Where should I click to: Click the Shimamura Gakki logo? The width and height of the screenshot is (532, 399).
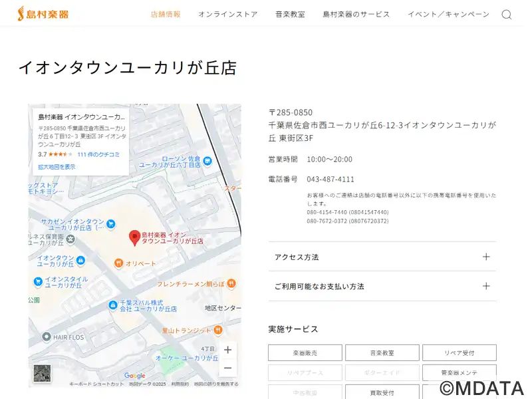tap(43, 14)
